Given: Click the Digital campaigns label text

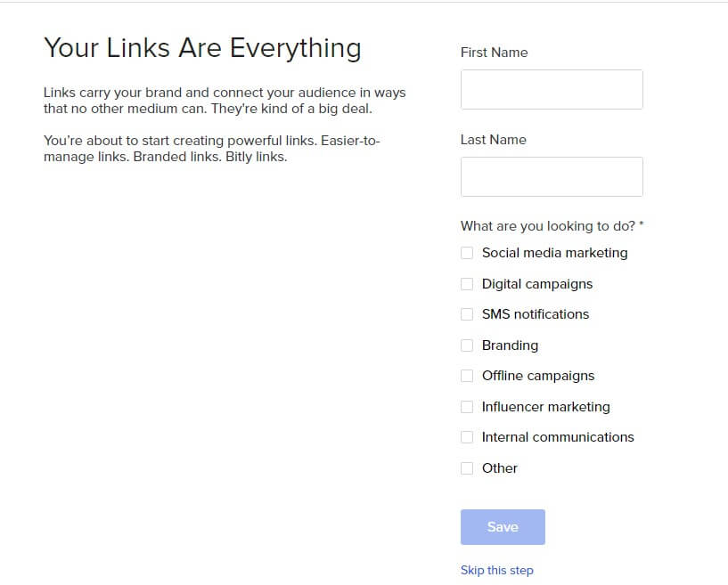Looking at the screenshot, I should coord(536,283).
